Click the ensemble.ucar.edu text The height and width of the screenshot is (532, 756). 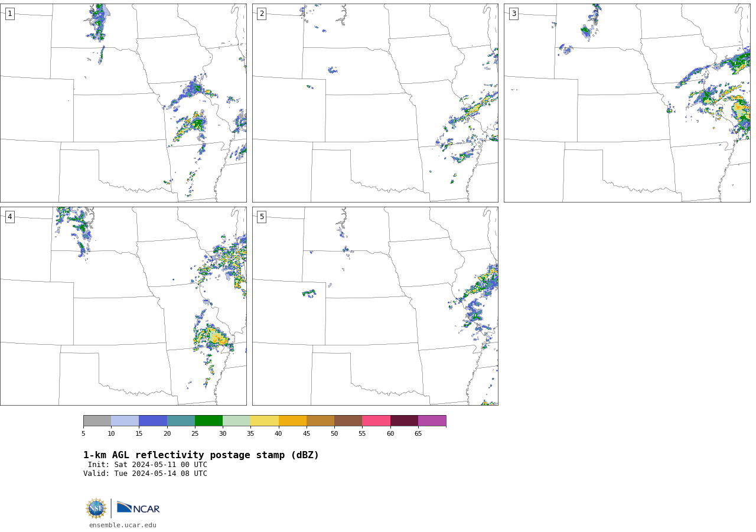tap(123, 525)
